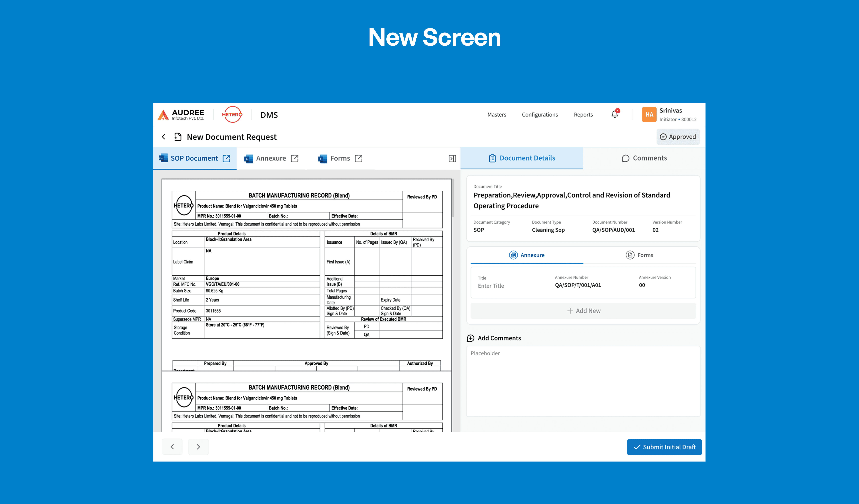
Task: Click the Annexure open-external icon
Action: pos(294,158)
